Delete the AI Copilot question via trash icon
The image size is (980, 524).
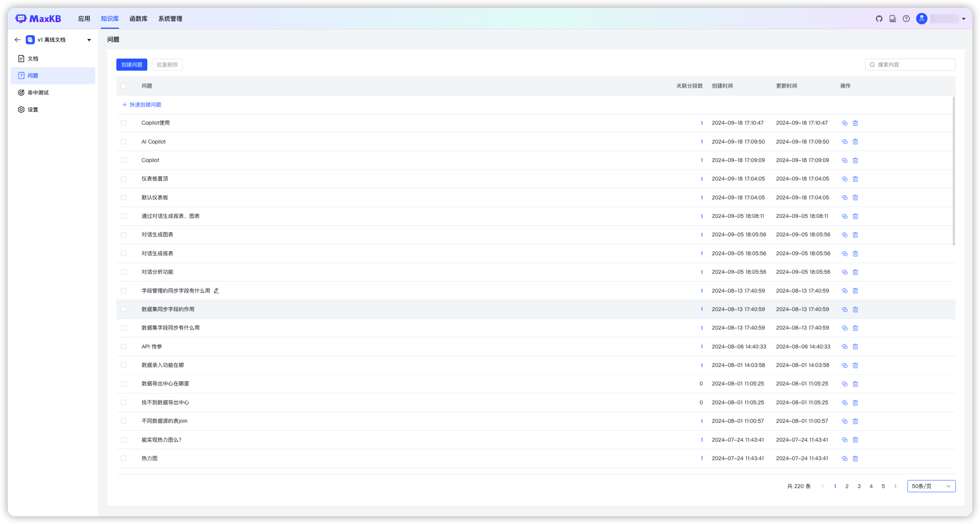(855, 142)
